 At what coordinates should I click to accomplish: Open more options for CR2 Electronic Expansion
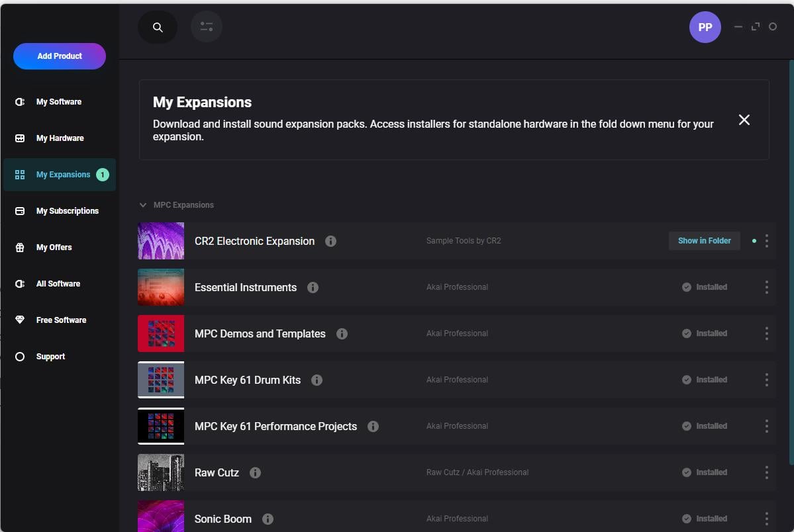click(766, 241)
